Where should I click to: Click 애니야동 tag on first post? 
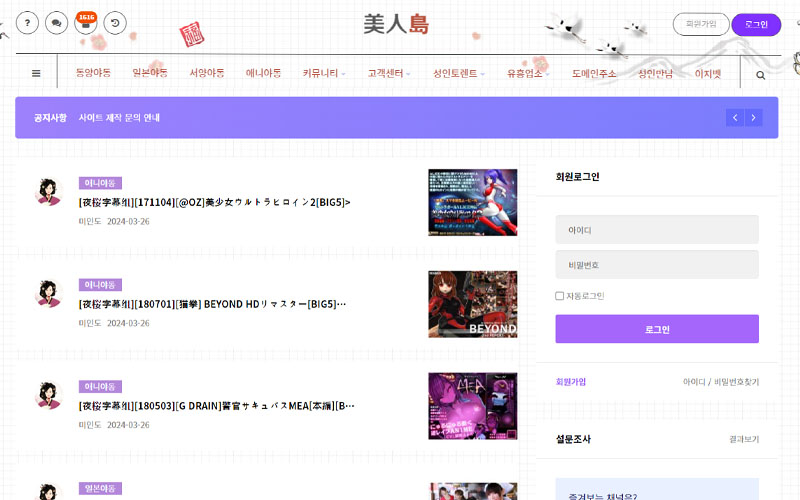[x=100, y=183]
